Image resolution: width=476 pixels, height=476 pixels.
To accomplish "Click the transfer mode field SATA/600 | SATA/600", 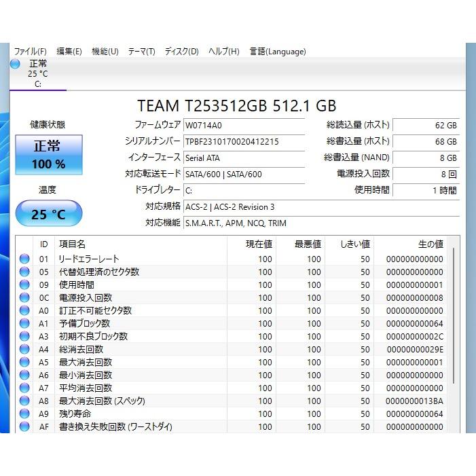I will [244, 175].
